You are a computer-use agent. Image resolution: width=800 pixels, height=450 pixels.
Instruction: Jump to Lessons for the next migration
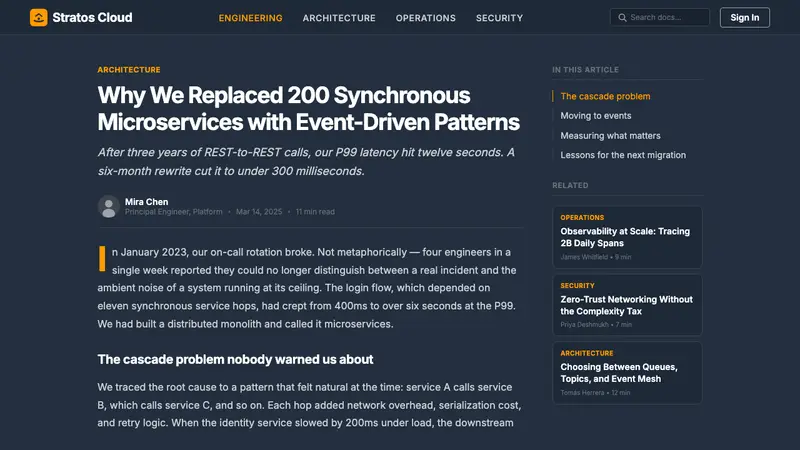point(623,155)
